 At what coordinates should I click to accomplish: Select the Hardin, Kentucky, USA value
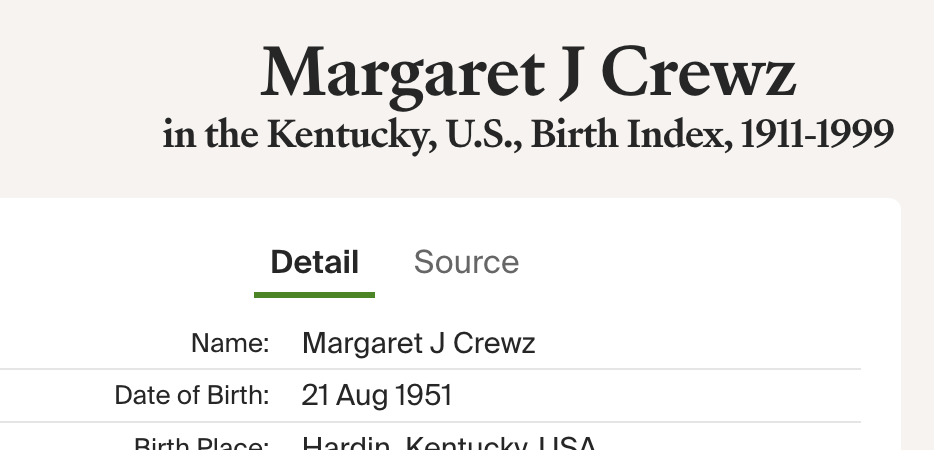tap(449, 444)
